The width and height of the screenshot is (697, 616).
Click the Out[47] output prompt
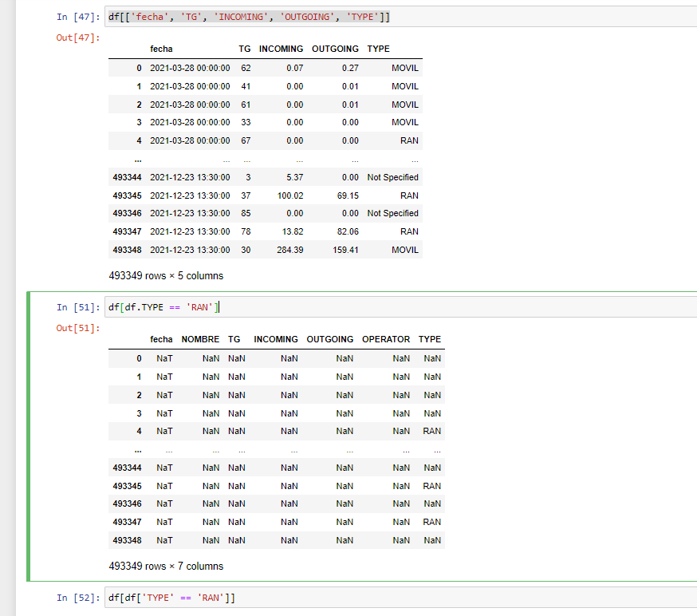(78, 38)
